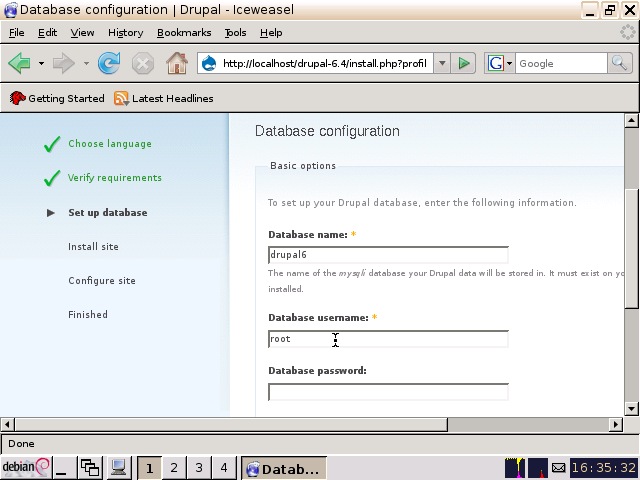Click the Database username field containing root
This screenshot has width=640, height=480.
388,339
